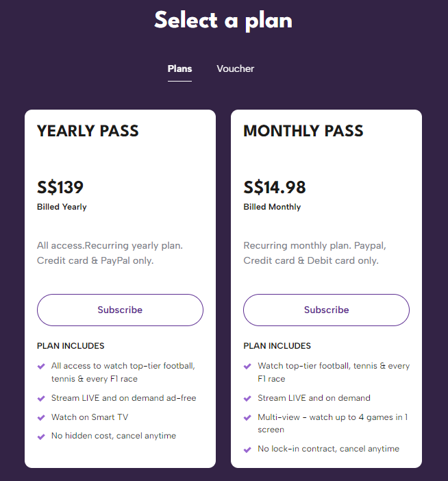This screenshot has width=448, height=481.
Task: Click checkmark next to 'Stream LIVE and on demand ad-free'
Action: pos(42,398)
